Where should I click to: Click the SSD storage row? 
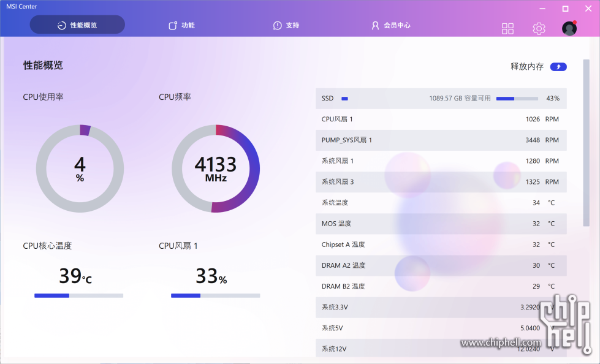441,99
